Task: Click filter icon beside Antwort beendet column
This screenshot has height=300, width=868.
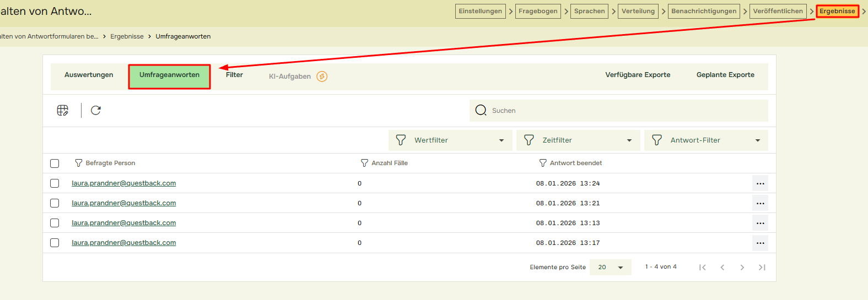Action: (x=543, y=163)
